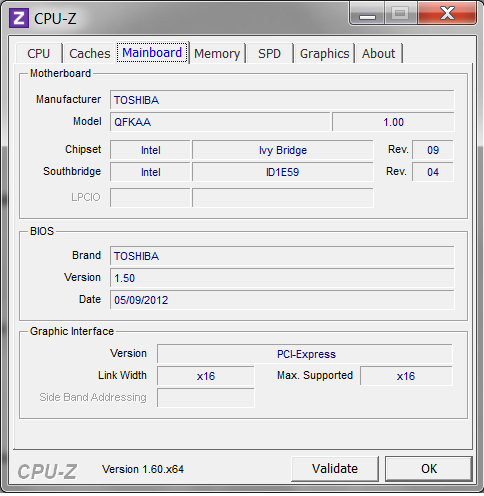
Task: Click the OK button
Action: point(429,469)
